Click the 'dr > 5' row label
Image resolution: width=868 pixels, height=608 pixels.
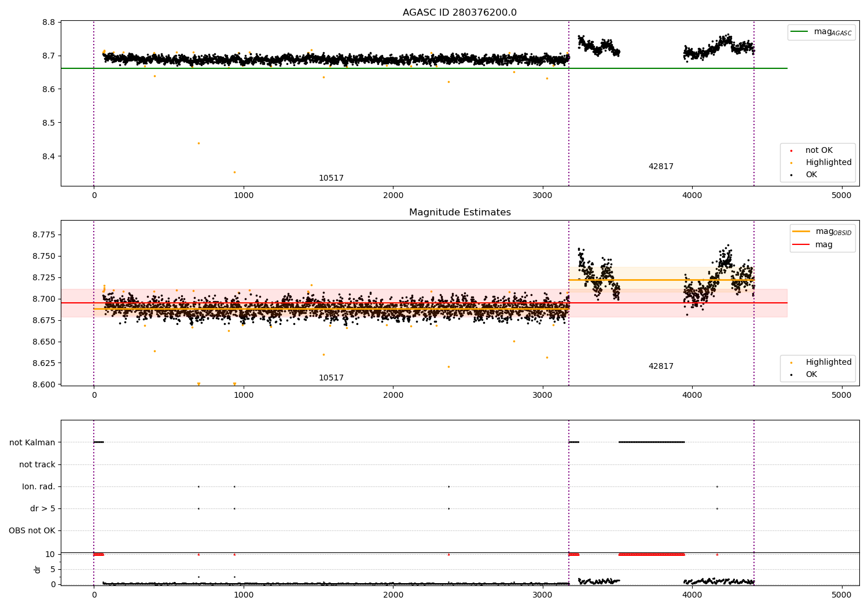tap(43, 508)
